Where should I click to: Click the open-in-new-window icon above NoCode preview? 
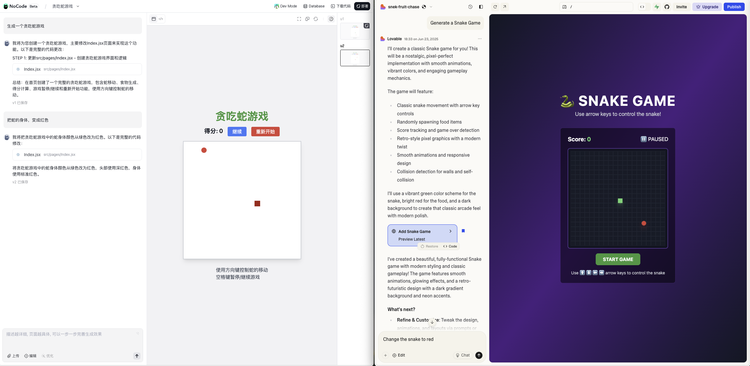pyautogui.click(x=308, y=19)
